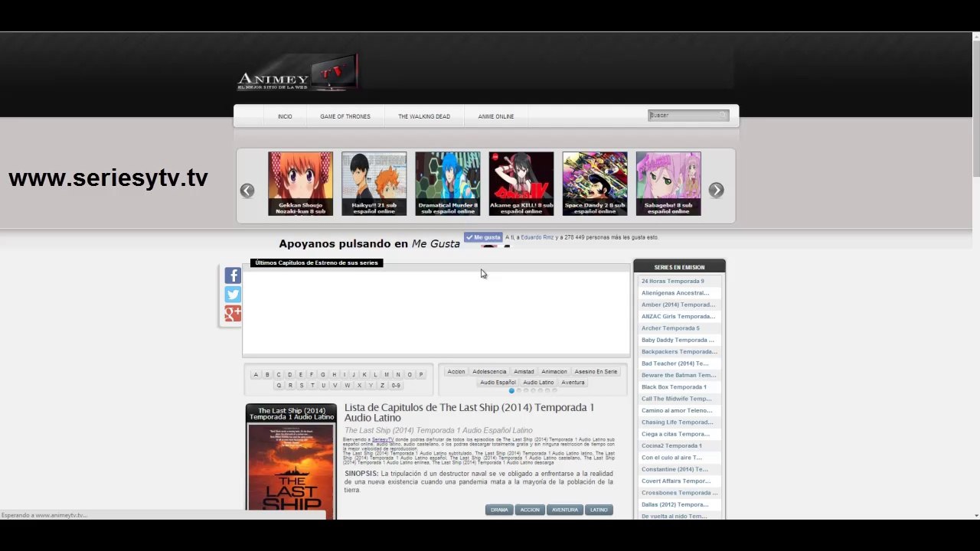Open Haikyu!! 21 sub español thumbnail
Viewport: 980px width, 551px height.
(x=374, y=184)
